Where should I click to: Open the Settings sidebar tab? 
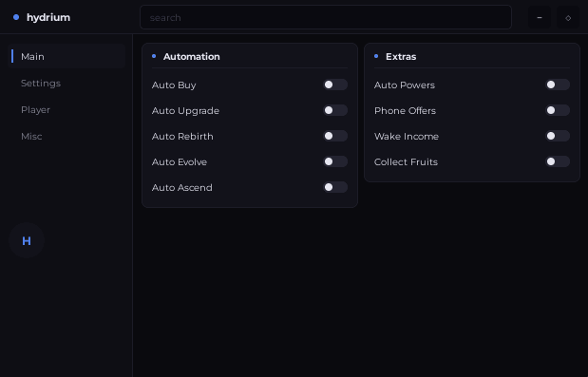[x=66, y=83]
